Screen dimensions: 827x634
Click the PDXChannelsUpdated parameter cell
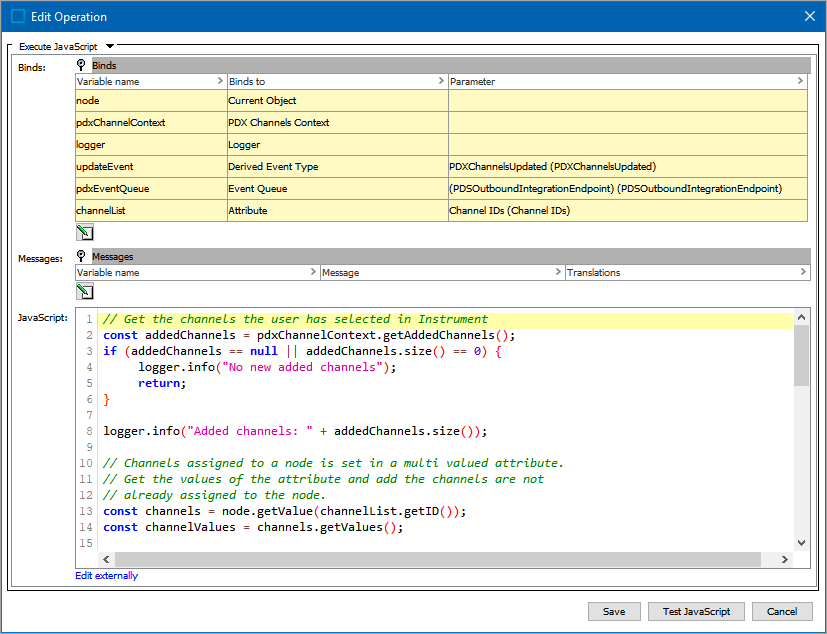[x=552, y=167]
